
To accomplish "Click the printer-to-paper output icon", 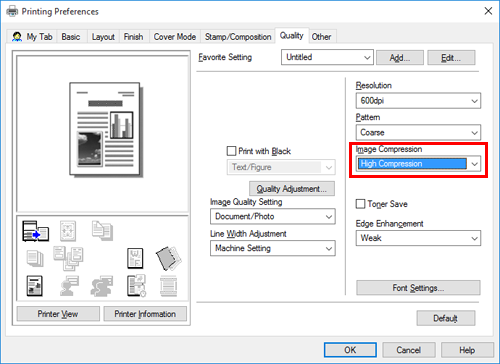I will (x=35, y=231).
